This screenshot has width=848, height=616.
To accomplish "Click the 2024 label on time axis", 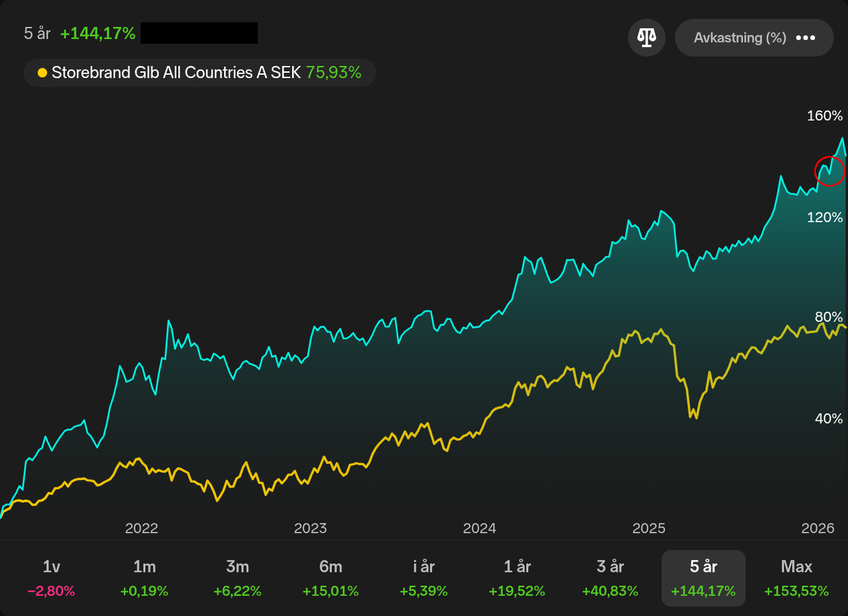I will click(479, 528).
